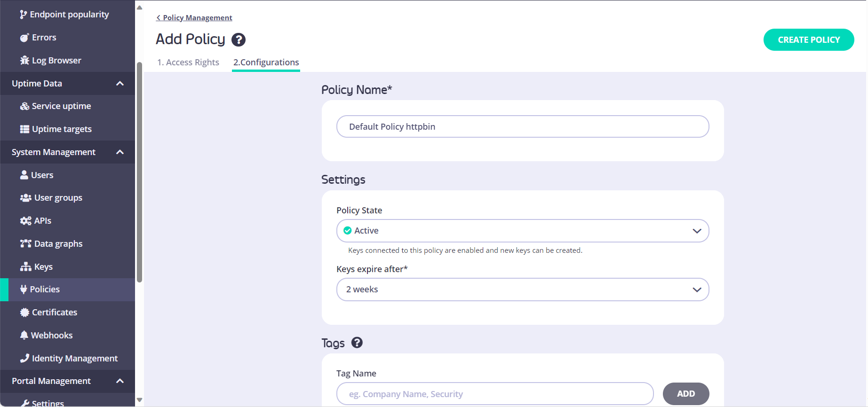Click the Errors bomb icon
868x407 pixels.
[x=24, y=38]
